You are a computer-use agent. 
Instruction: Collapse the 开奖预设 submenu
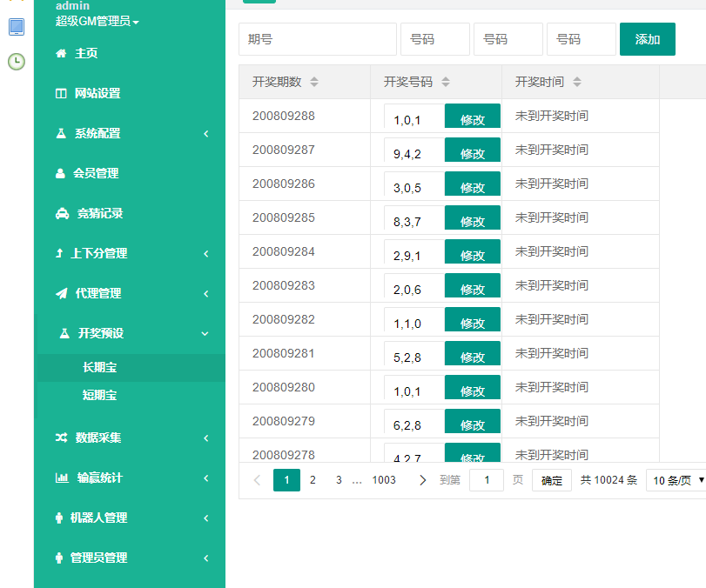[205, 333]
